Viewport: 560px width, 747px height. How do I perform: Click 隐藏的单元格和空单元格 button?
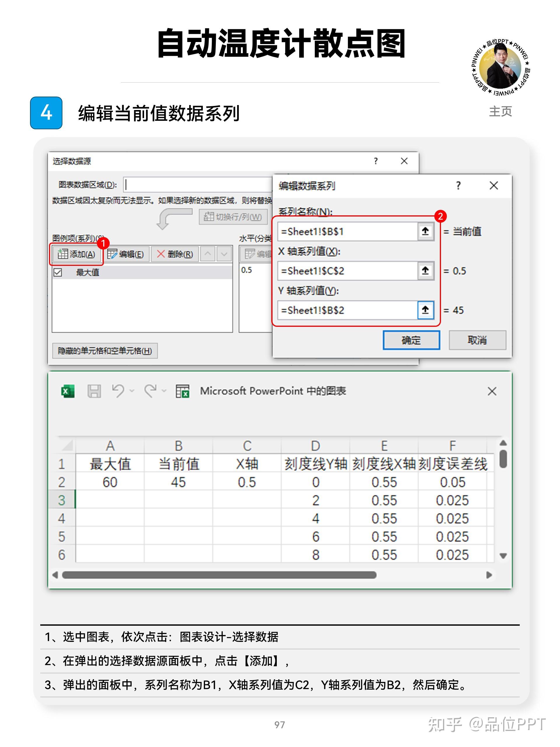pos(105,351)
